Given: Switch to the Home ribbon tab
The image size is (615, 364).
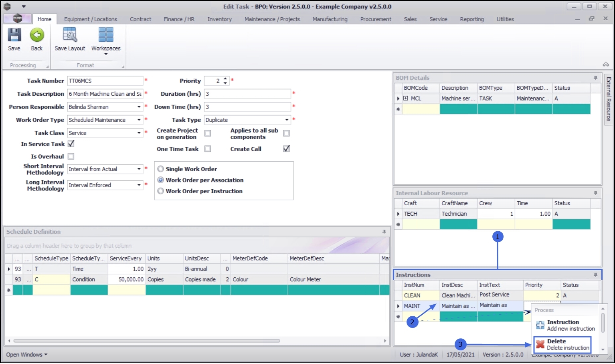Looking at the screenshot, I should coord(45,19).
